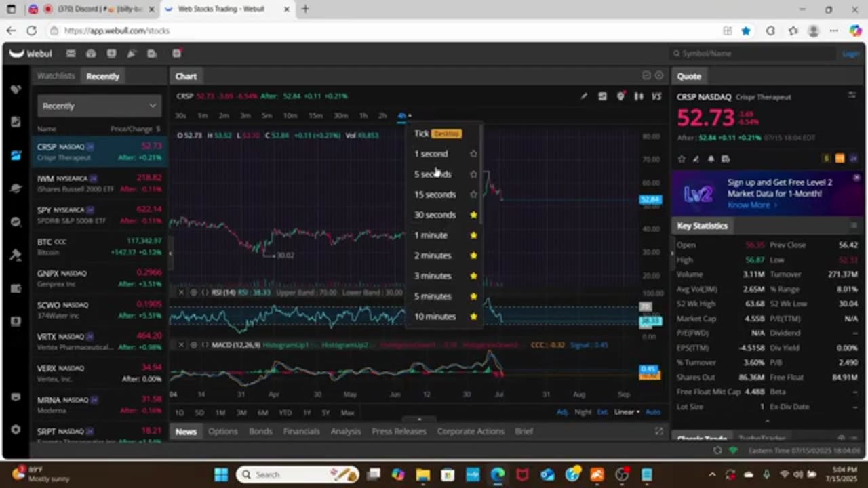868x488 pixels.
Task: Select MRNA Moderna row in watchlist
Action: (99, 405)
